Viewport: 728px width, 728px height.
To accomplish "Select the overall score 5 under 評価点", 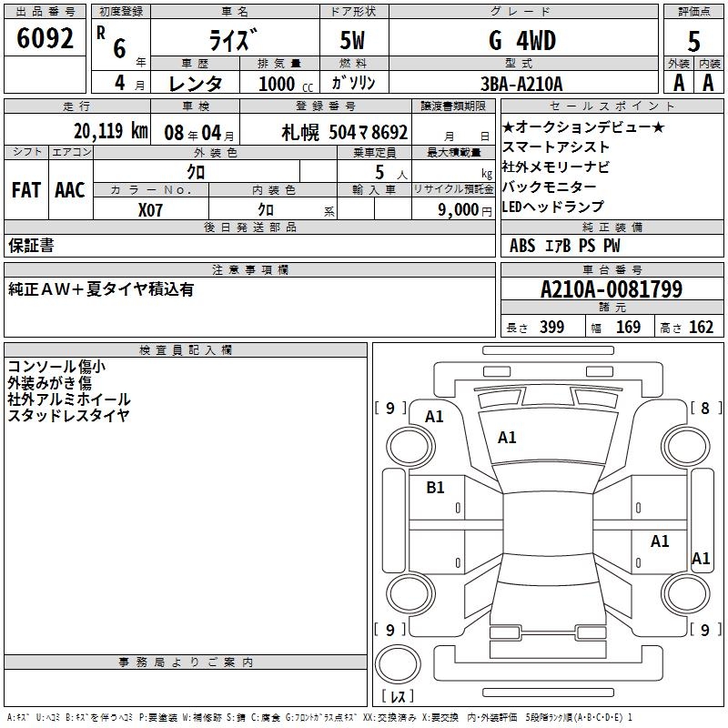I will 693,42.
